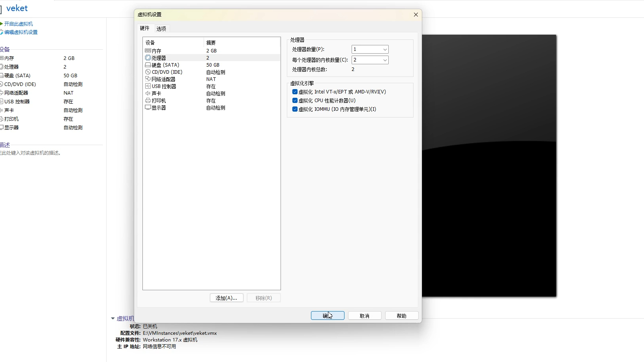Switch to the 硬件 tab
The image size is (644, 362).
(145, 28)
